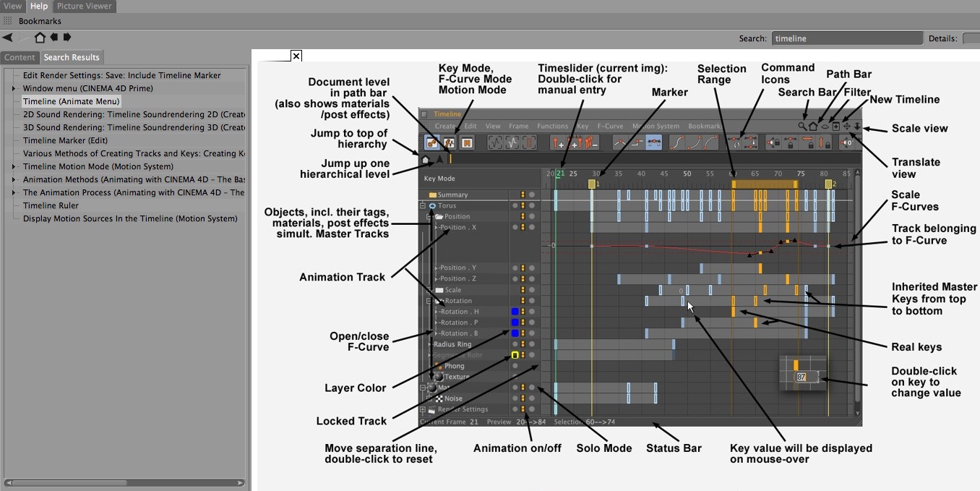This screenshot has width=980, height=491.
Task: Expand the Window menu (CINEMA 4D Prime) result
Action: pos(13,88)
